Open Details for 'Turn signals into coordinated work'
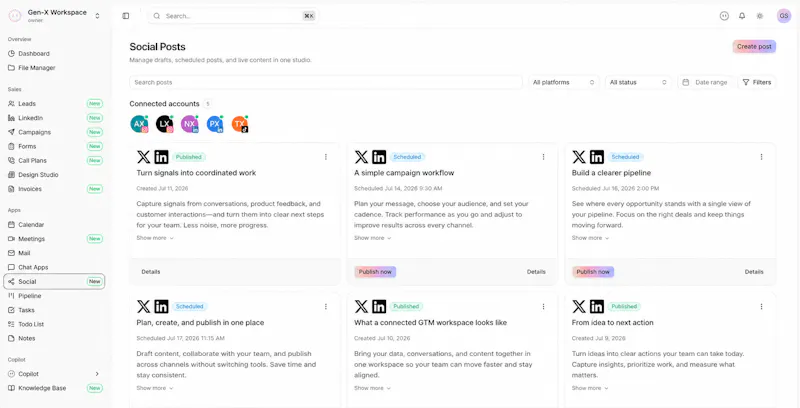800x408 pixels. coord(151,272)
